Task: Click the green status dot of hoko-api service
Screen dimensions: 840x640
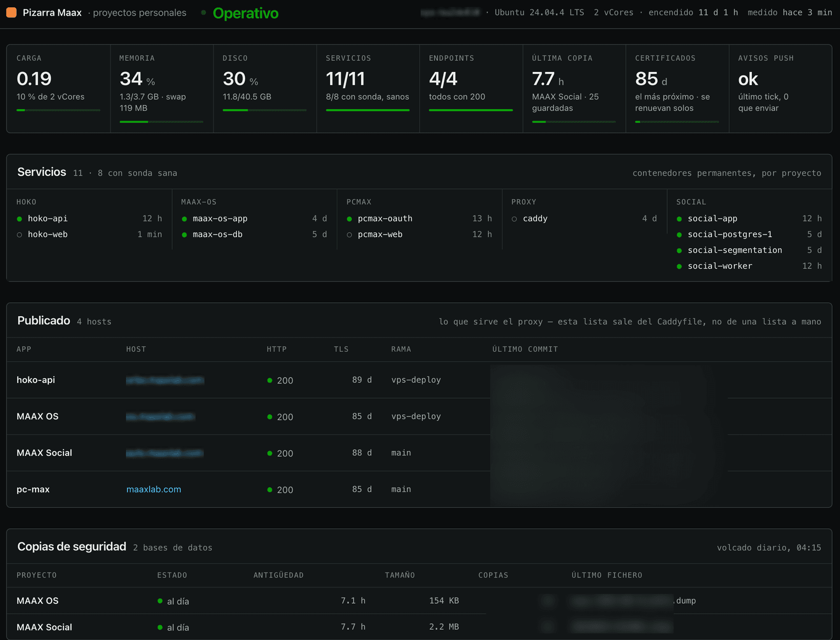Action: [x=19, y=219]
